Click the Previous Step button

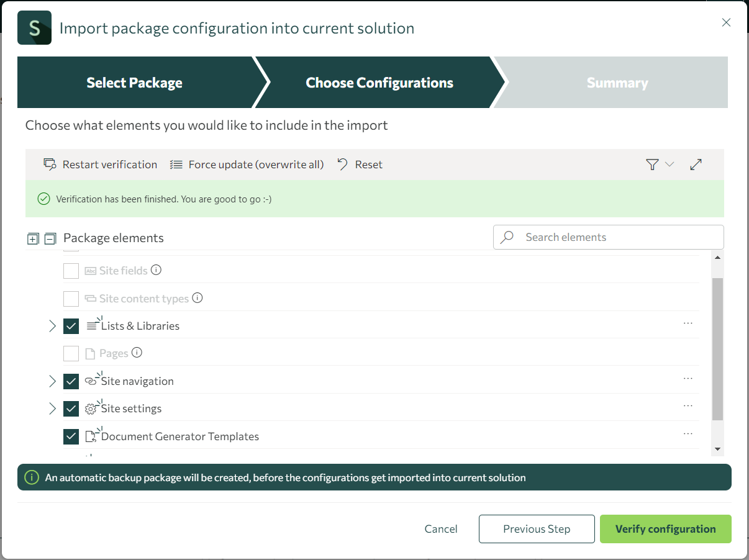coord(536,528)
